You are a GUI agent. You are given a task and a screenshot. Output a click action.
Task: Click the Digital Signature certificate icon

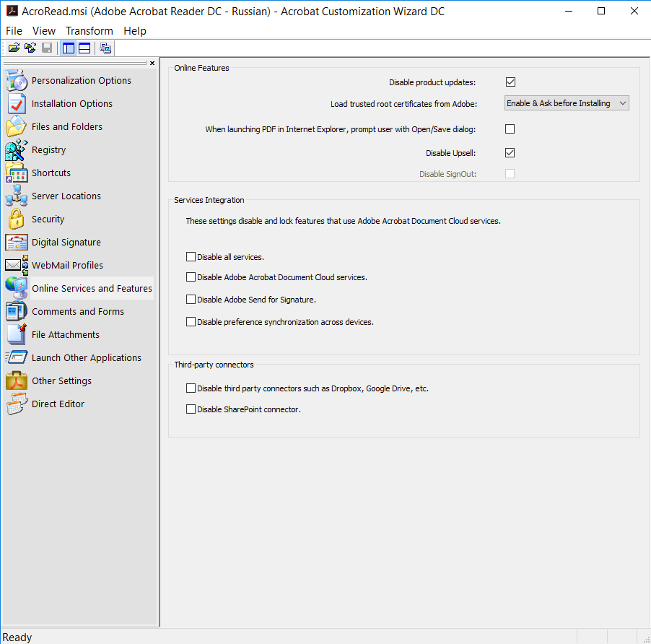17,242
